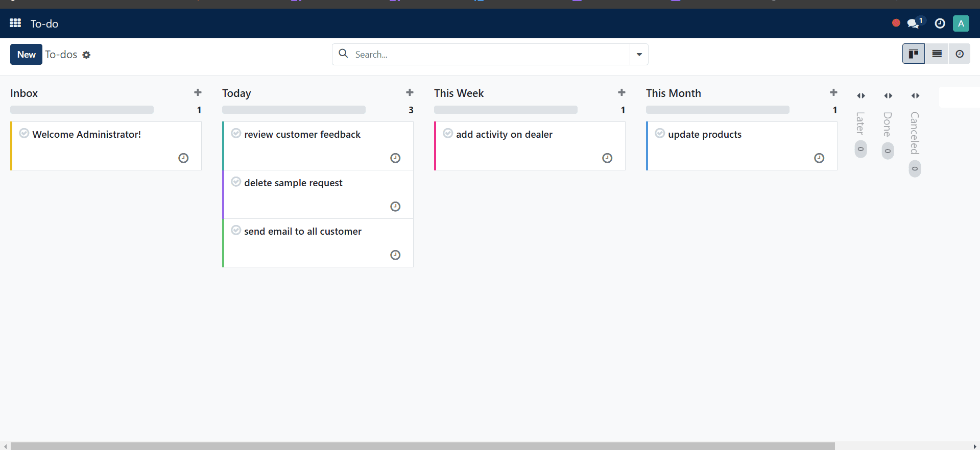Open the update products card
Screen dimensions: 980x450
click(742, 146)
